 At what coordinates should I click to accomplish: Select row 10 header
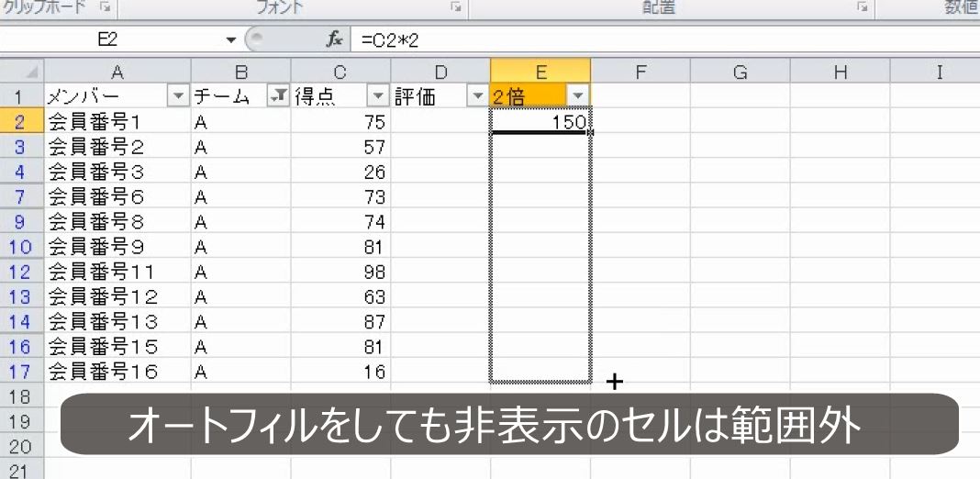click(x=22, y=246)
